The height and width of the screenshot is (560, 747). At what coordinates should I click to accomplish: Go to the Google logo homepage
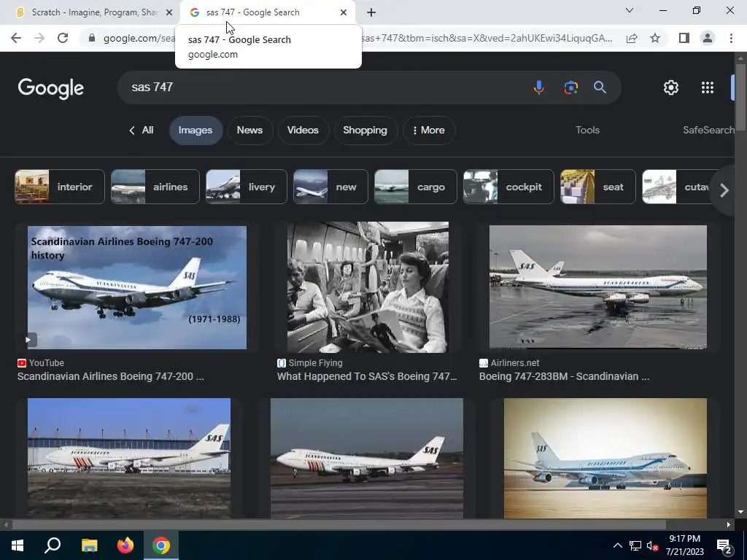click(51, 88)
